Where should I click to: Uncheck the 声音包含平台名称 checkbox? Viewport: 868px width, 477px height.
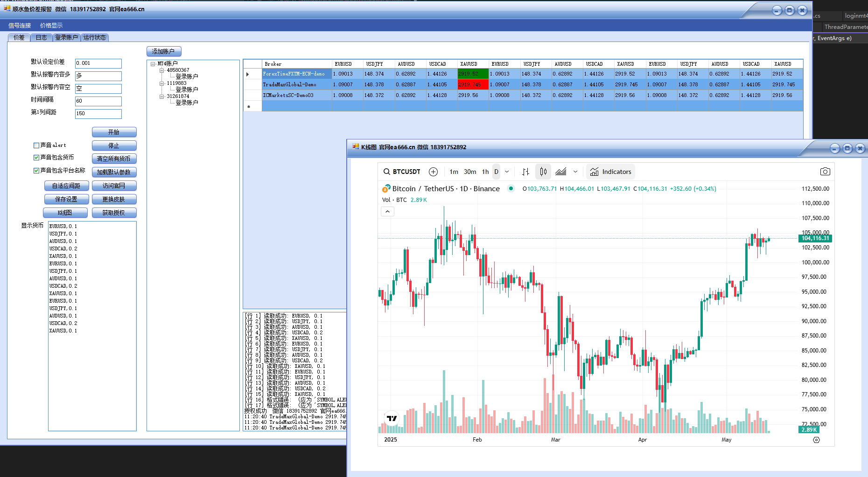coord(36,171)
